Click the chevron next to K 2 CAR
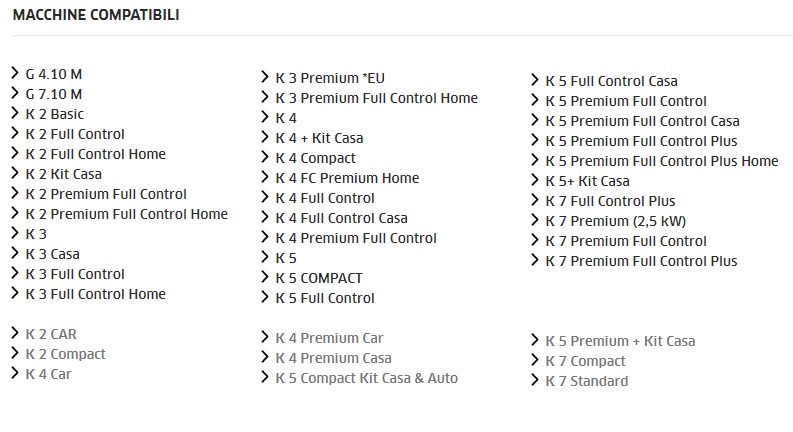Viewport: 793px width, 432px height. pos(15,333)
